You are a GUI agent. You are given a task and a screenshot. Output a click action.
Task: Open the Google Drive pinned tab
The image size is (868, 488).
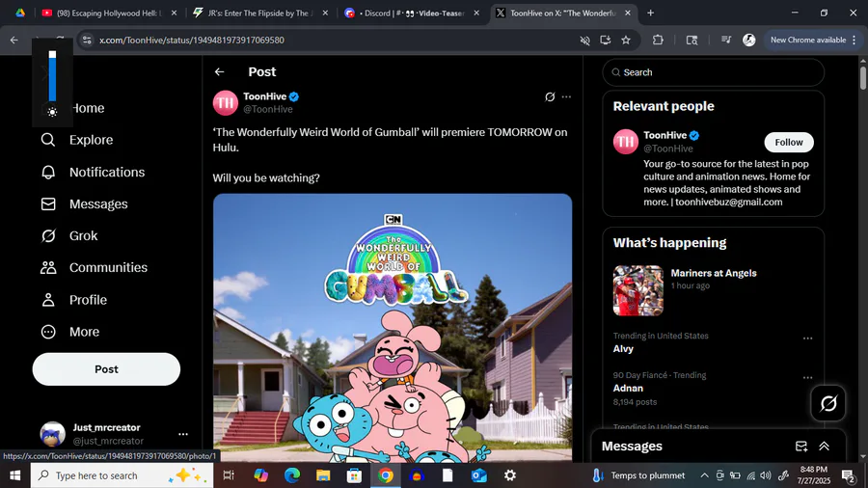(x=20, y=13)
